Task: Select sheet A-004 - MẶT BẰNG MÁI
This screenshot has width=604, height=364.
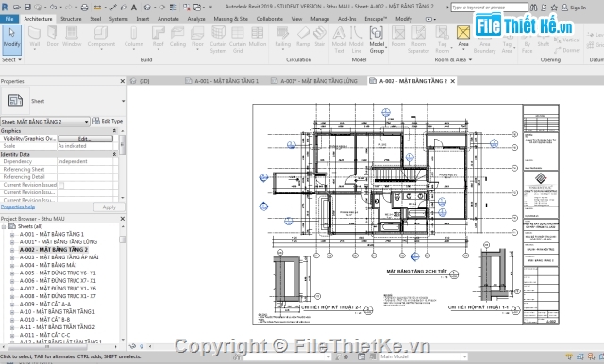Action: [48, 265]
